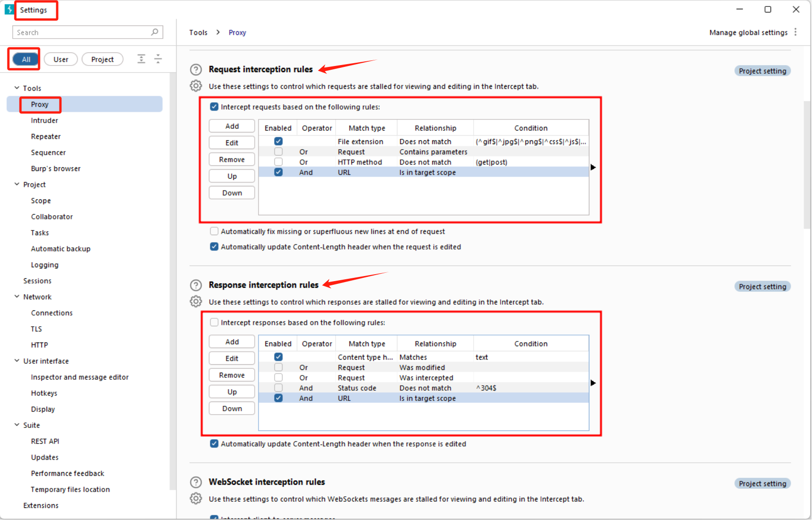Uncheck Intercept requests based on following rules
Viewport: 812px width, 520px height.
tap(214, 107)
